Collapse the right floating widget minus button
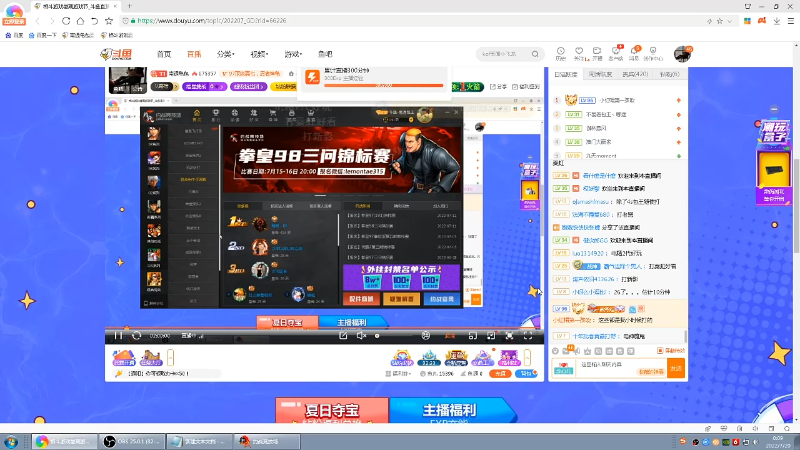The image size is (800, 450). (774, 109)
